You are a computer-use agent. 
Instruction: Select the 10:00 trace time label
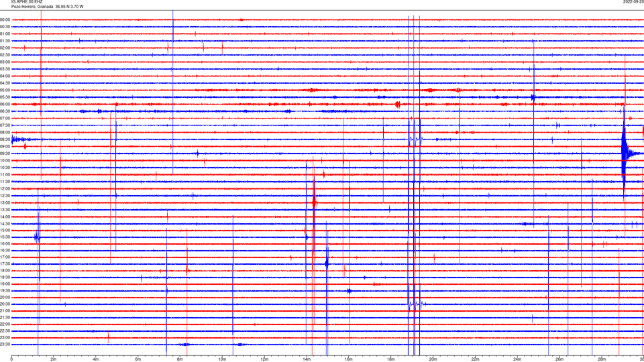pyautogui.click(x=5, y=161)
